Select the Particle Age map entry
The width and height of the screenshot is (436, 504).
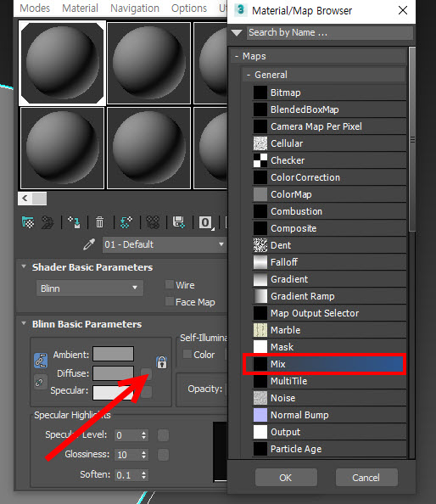pos(329,449)
